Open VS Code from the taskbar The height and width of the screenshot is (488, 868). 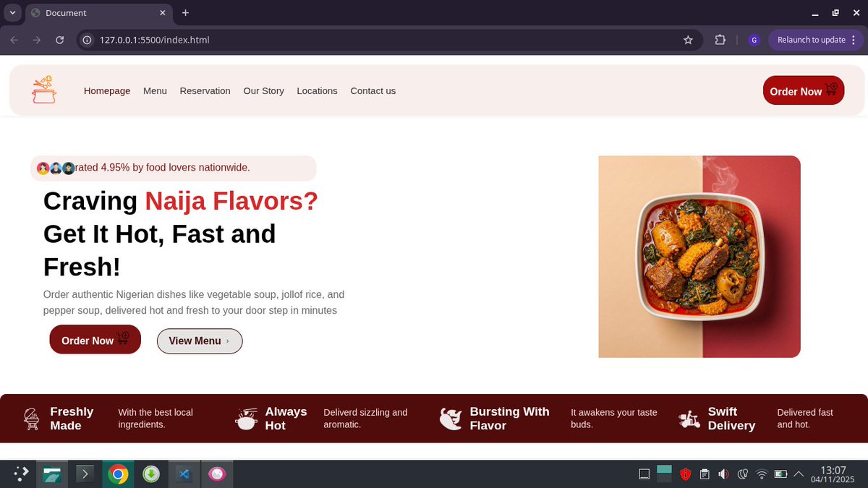point(184,474)
